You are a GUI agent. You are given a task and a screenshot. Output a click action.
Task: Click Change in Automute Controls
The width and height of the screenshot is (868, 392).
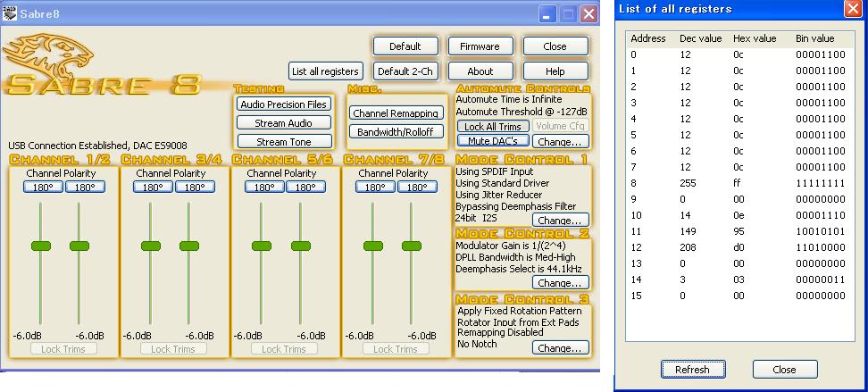click(x=560, y=141)
